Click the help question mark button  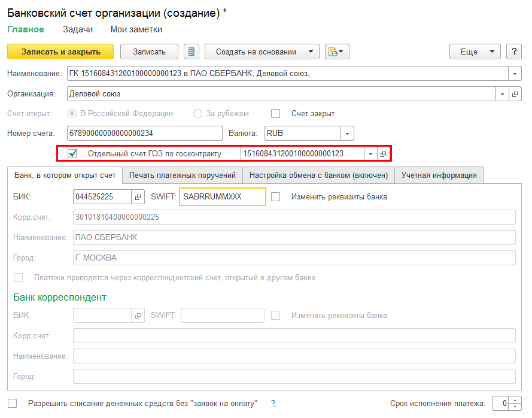tap(514, 52)
